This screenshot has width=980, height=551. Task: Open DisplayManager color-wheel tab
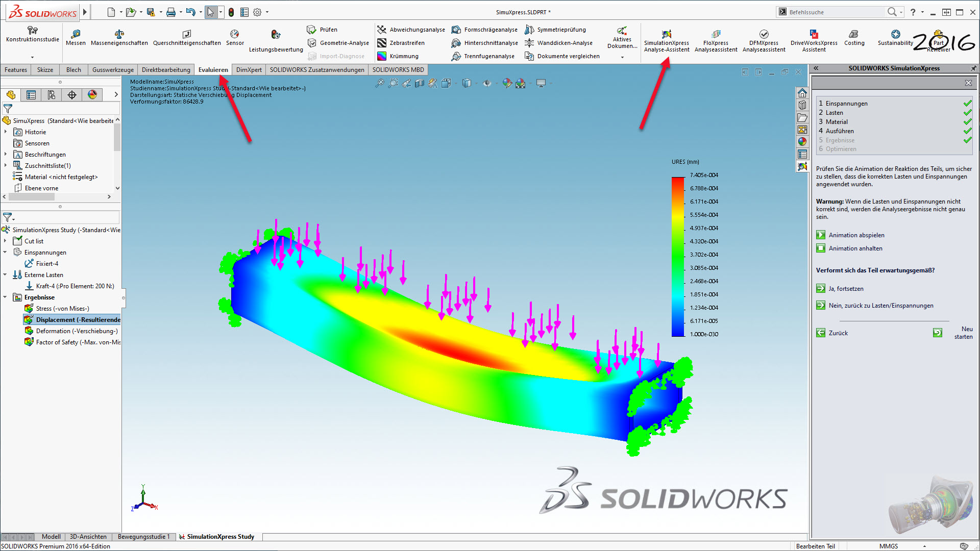point(92,95)
